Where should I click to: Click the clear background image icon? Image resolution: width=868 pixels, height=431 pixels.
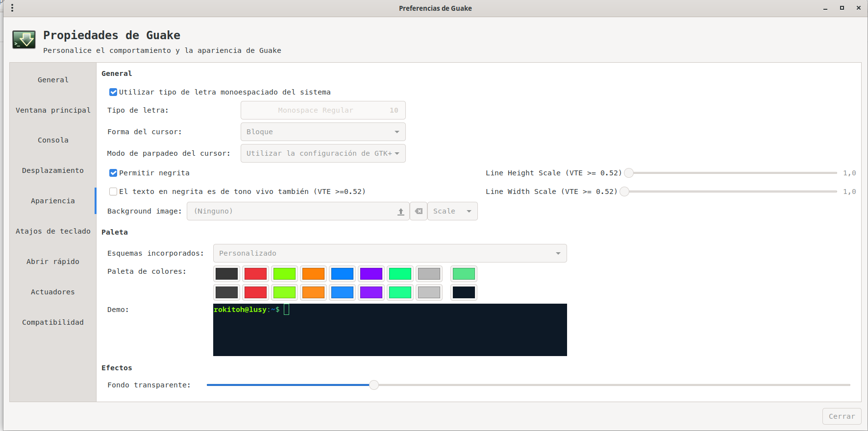tap(419, 212)
